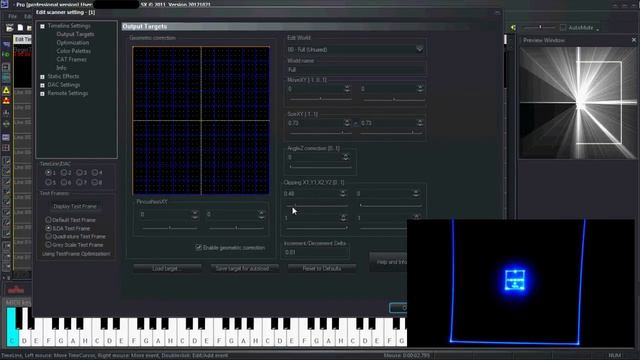This screenshot has width=640, height=360.
Task: Click the SizeXY first value slider
Action: click(x=320, y=133)
